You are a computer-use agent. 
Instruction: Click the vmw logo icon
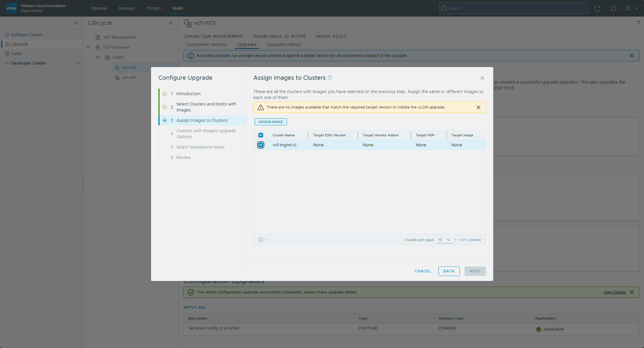(x=11, y=8)
